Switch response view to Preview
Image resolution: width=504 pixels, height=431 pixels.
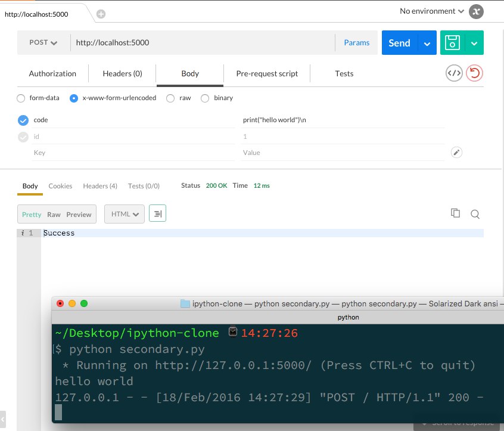click(x=79, y=215)
